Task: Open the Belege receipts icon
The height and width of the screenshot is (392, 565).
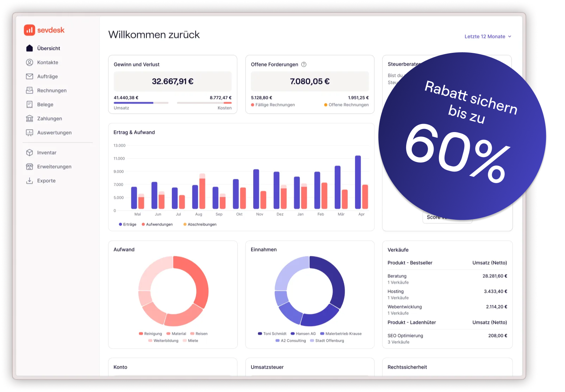Action: [x=30, y=105]
